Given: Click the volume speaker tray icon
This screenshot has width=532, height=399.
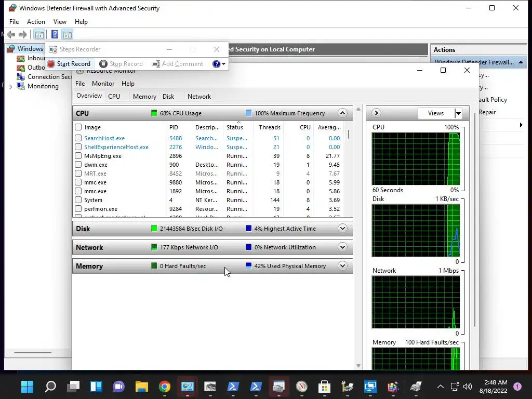Looking at the screenshot, I should click(468, 387).
